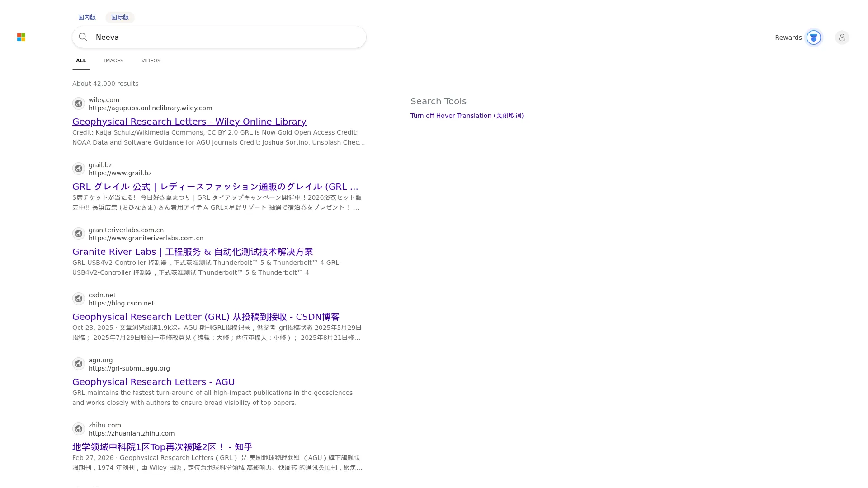This screenshot has width=868, height=488.
Task: Click the https://www.graniteriverlabs.com.cn URL text
Action: coord(146,238)
